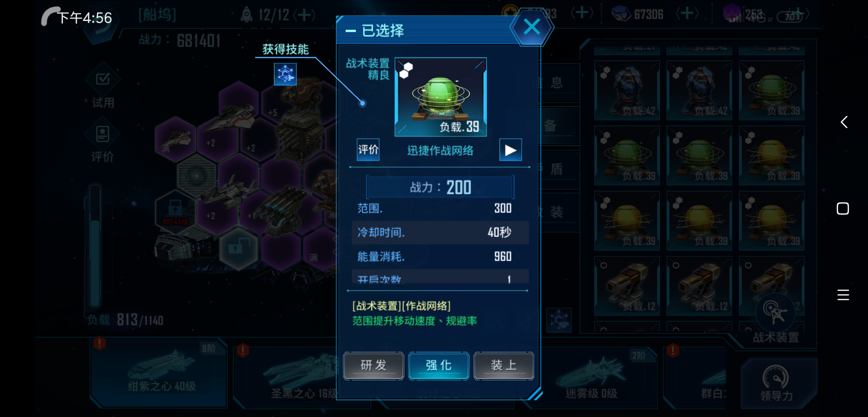Close the 已选择 dialog with X

532,27
